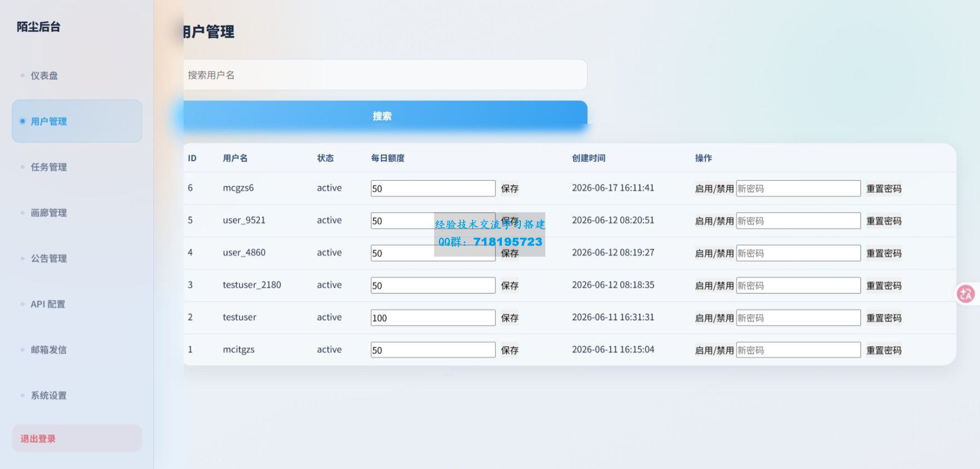Toggle 启用/禁用 in the 2026-06-11 16:31:31 row

point(714,318)
